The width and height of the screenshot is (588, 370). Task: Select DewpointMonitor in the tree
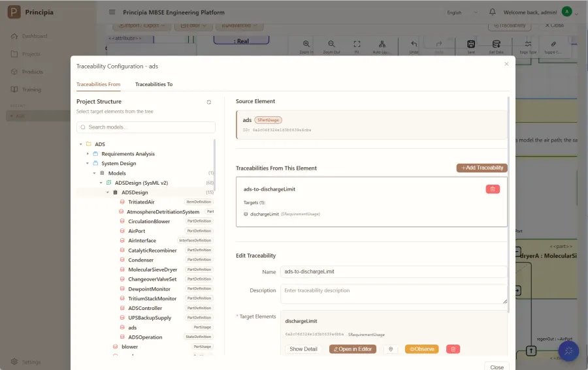pyautogui.click(x=149, y=288)
